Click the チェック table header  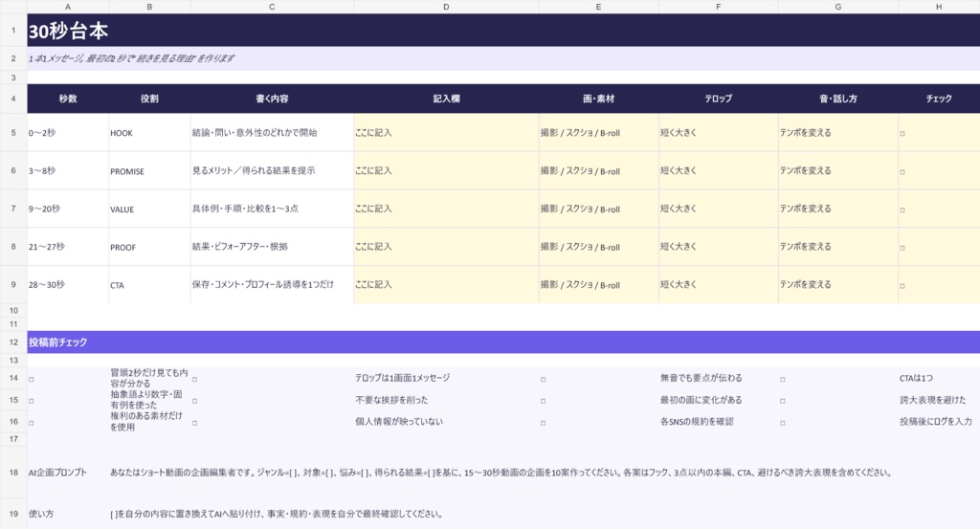tap(939, 99)
